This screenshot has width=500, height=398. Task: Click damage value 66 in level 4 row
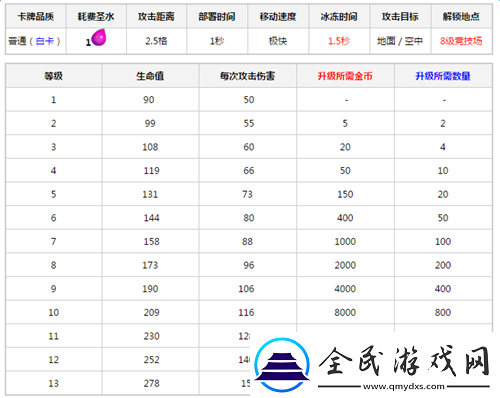click(x=249, y=171)
